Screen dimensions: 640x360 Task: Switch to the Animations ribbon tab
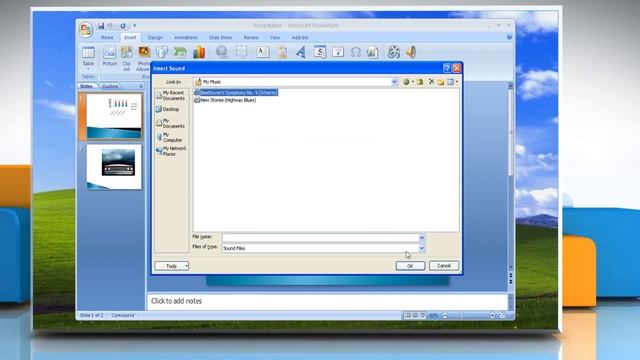tap(186, 38)
